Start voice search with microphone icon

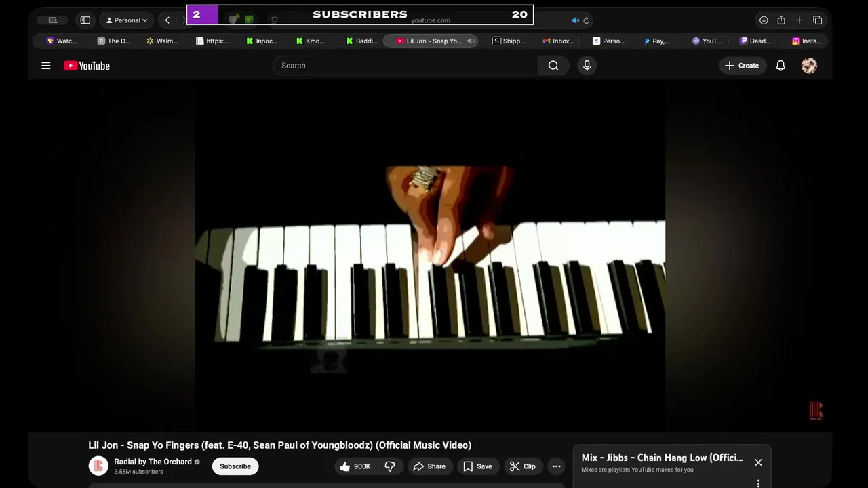pos(587,66)
